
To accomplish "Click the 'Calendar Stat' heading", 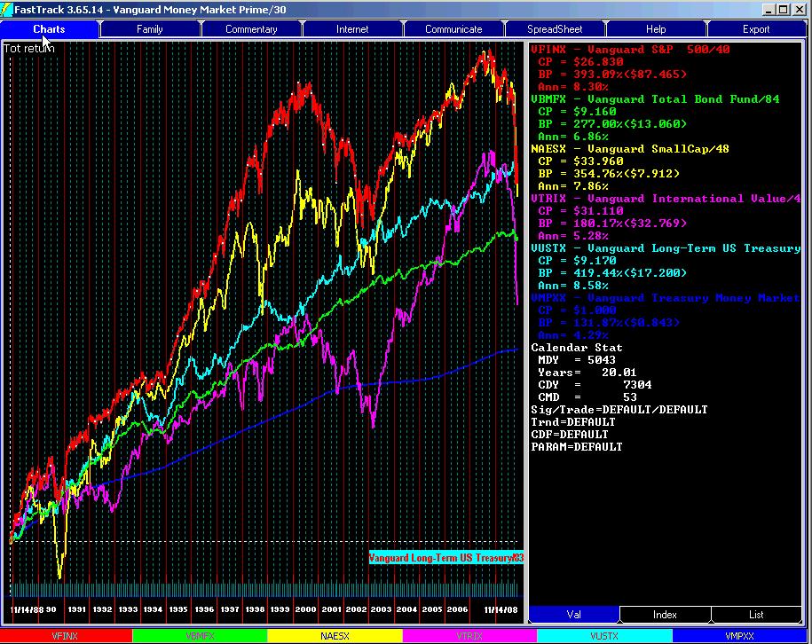I will pyautogui.click(x=577, y=348).
